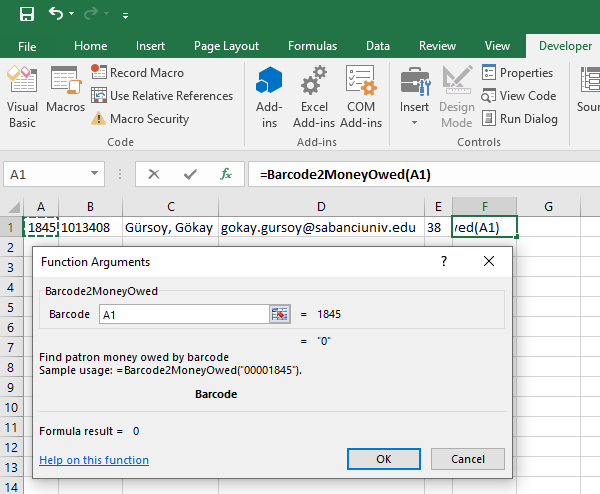Viewport: 600px width, 494px height.
Task: Open the Customize Quick Access Toolbar dropdown
Action: (125, 15)
